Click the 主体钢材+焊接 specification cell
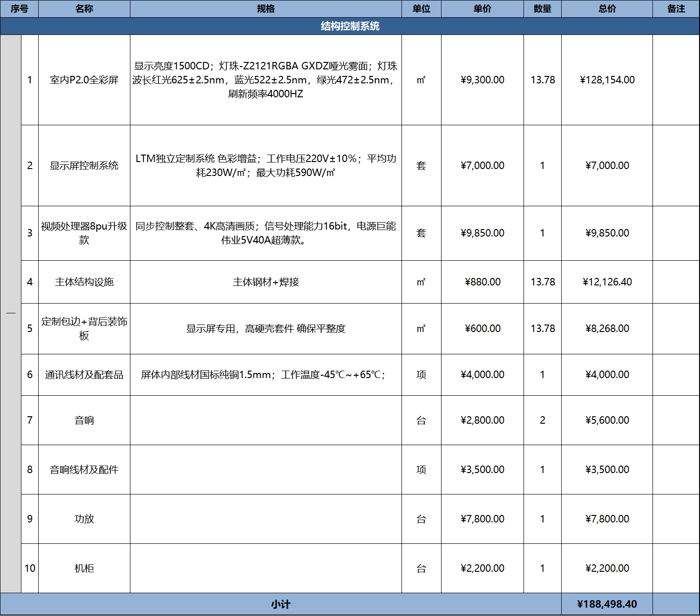Screen dimensions: 700x616 pos(266,282)
